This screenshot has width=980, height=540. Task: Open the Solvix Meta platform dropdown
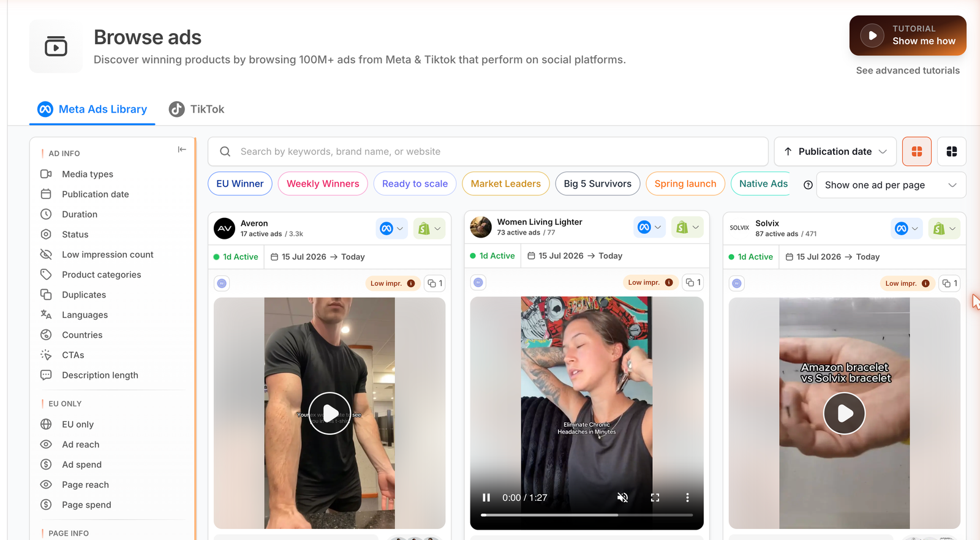click(x=907, y=228)
